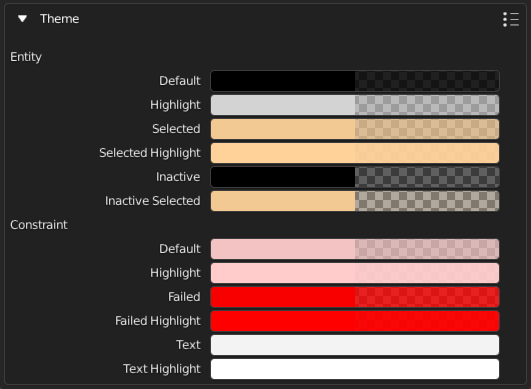Open Constraint Highlight color swatch

[x=355, y=273]
